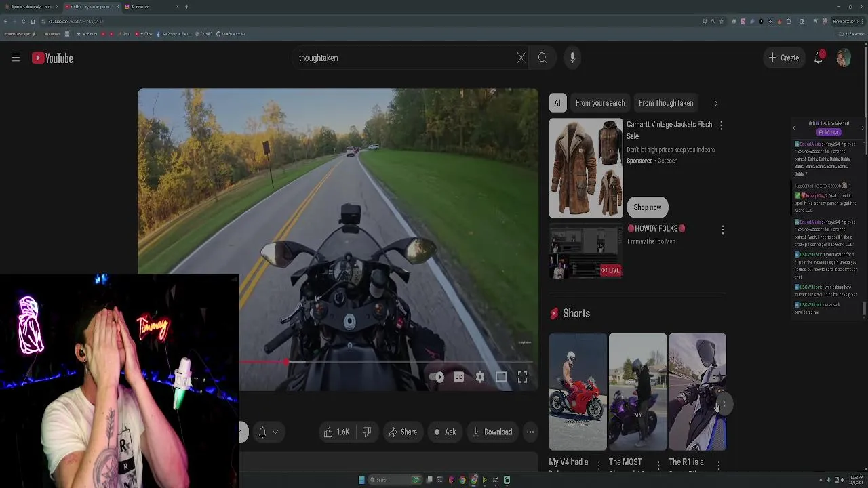Enter full screen mode
This screenshot has height=488, width=868.
pyautogui.click(x=522, y=377)
